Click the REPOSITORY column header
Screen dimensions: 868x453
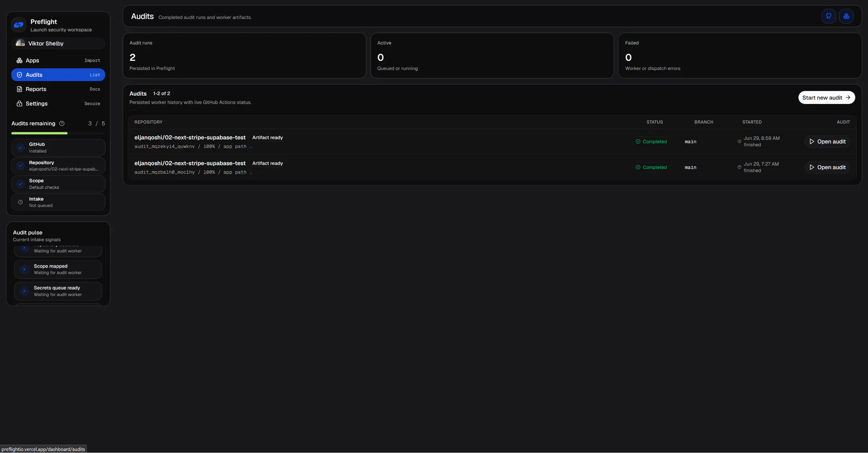148,122
